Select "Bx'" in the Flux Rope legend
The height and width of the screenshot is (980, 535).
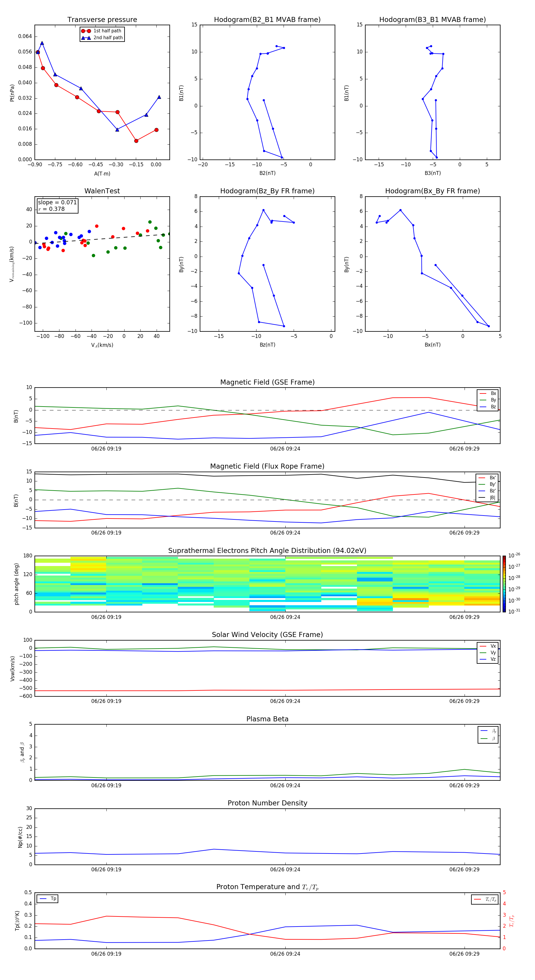487,478
